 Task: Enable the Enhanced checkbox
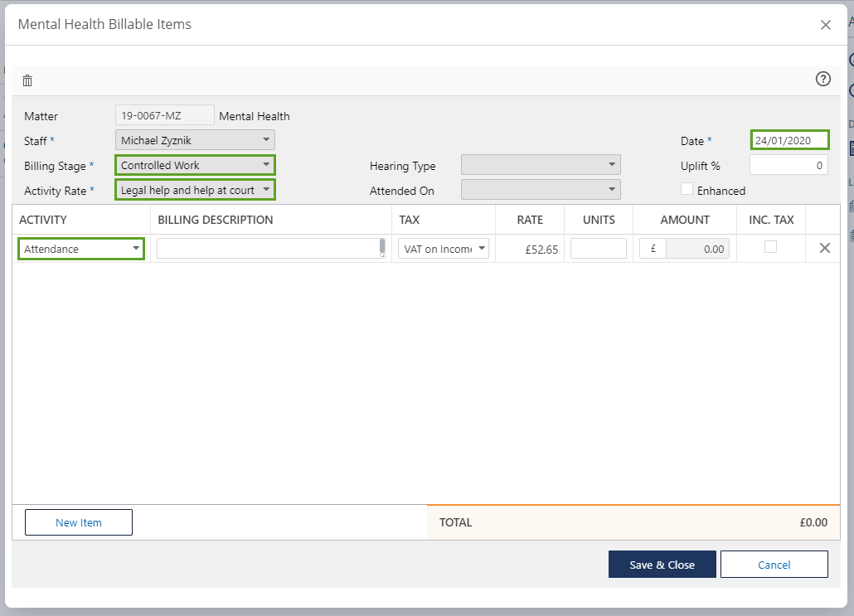(687, 189)
